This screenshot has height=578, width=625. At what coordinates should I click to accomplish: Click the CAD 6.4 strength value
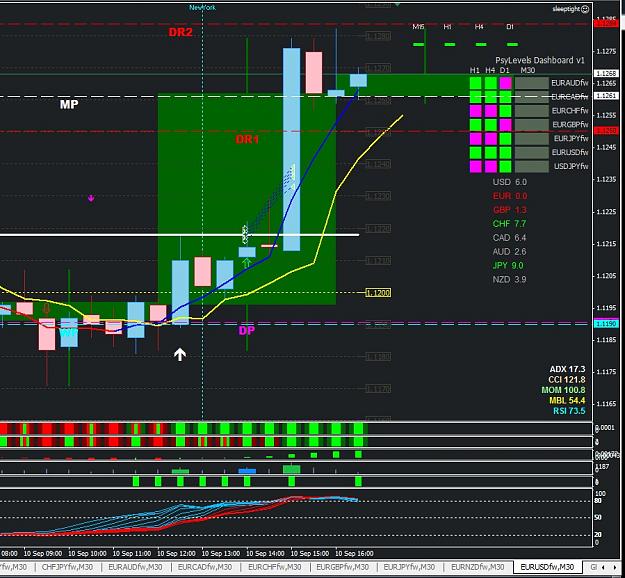(x=509, y=238)
